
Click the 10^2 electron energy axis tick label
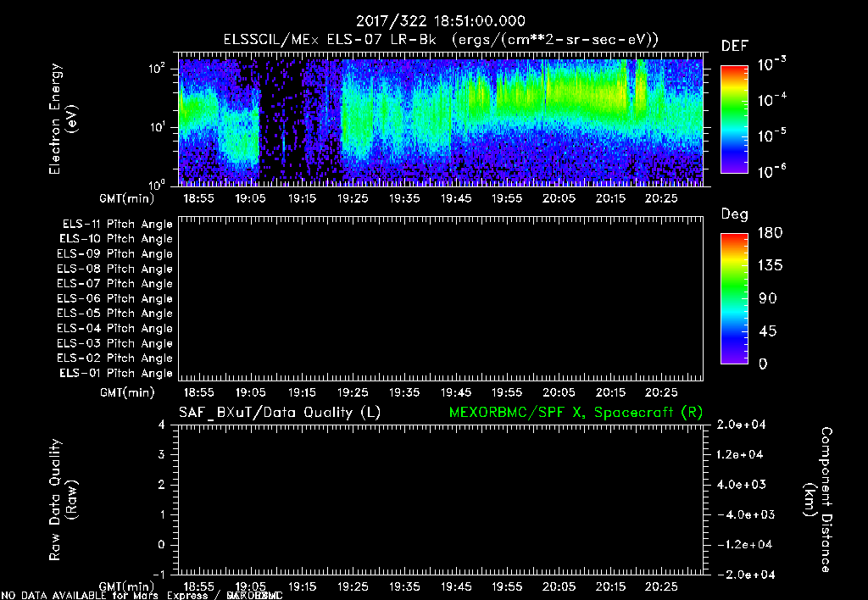pyautogui.click(x=157, y=69)
